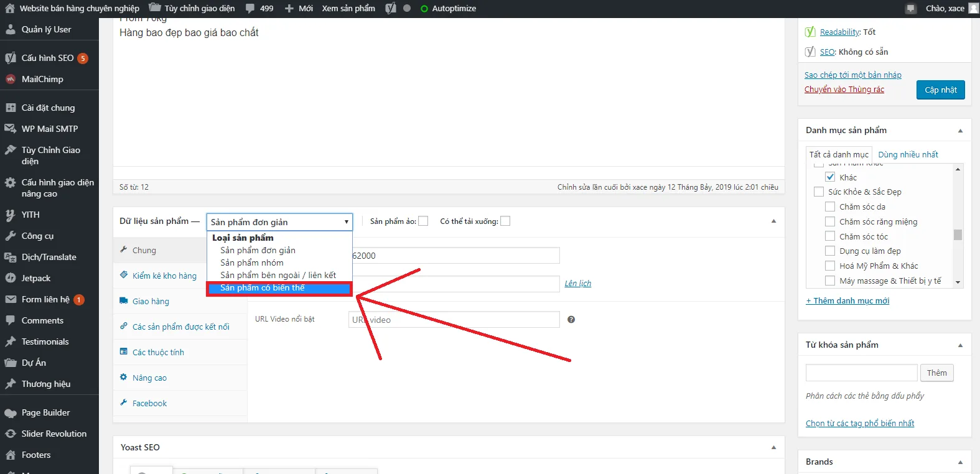Click the product tag input field
Image resolution: width=980 pixels, height=474 pixels.
coord(861,373)
